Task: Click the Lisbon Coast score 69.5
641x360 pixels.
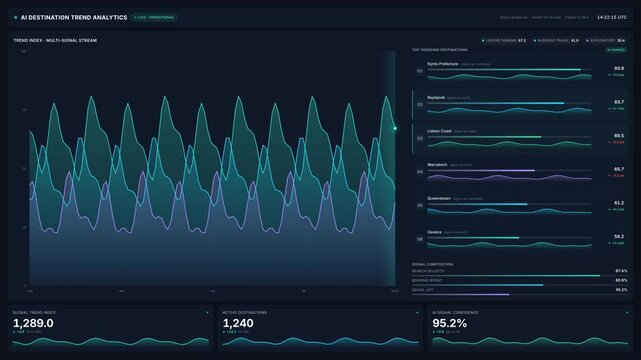Action: (x=619, y=135)
